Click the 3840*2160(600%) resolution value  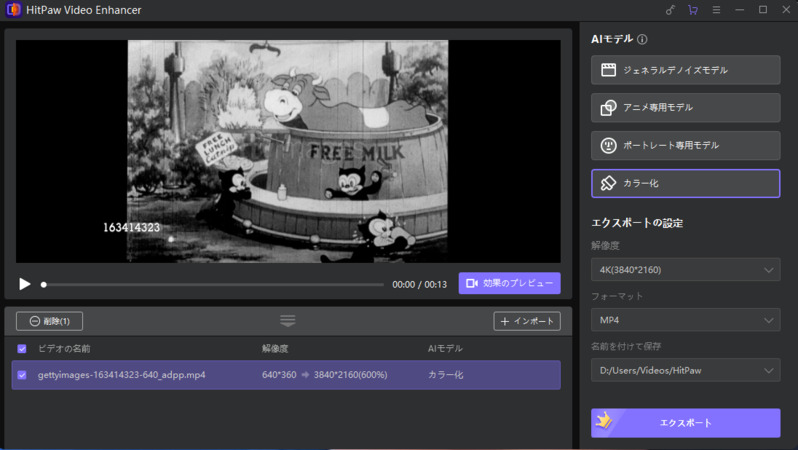(x=350, y=375)
